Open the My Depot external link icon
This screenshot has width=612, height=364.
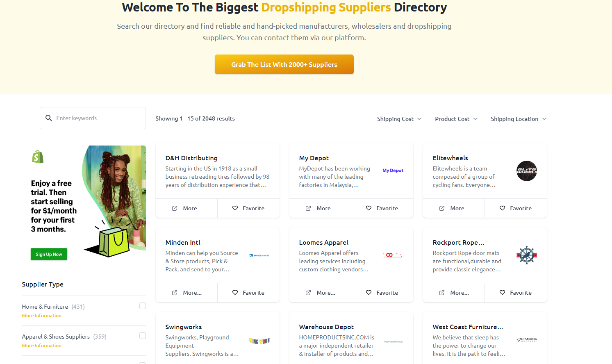click(308, 208)
